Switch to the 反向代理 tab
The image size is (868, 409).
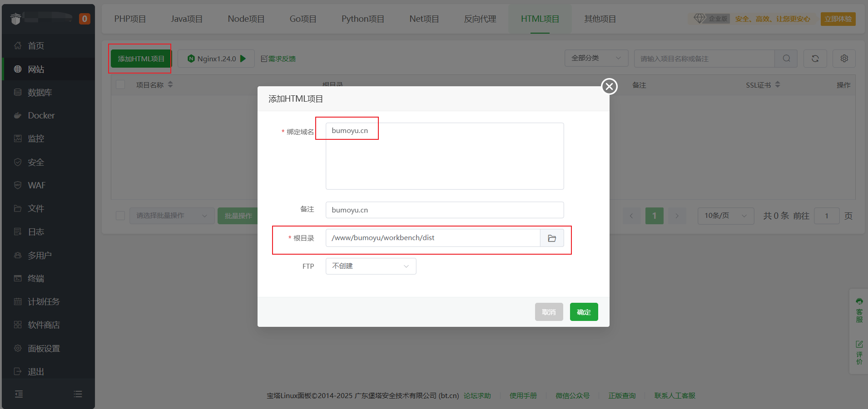(x=480, y=19)
